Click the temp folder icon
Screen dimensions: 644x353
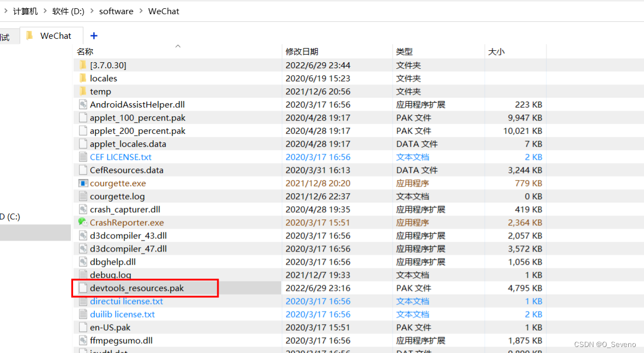pyautogui.click(x=83, y=91)
